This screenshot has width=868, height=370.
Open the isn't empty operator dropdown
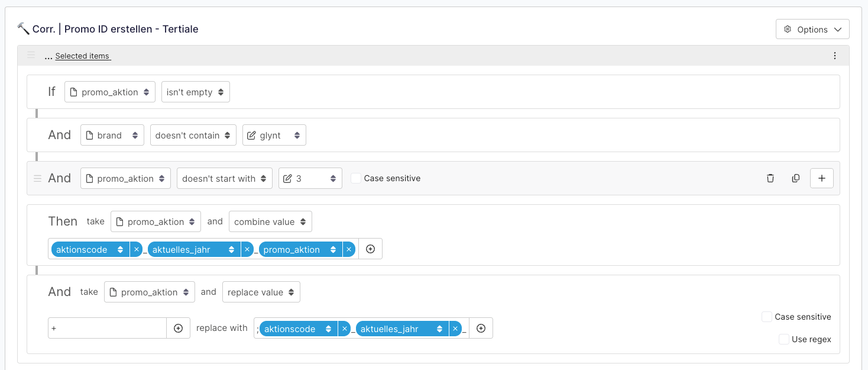click(196, 92)
